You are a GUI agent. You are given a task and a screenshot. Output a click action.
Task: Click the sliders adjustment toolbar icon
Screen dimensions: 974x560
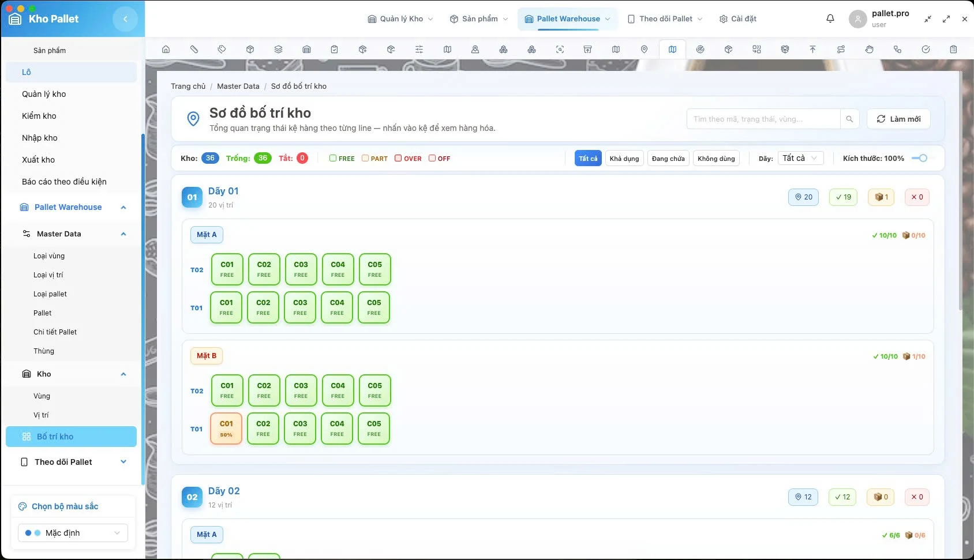(x=419, y=50)
